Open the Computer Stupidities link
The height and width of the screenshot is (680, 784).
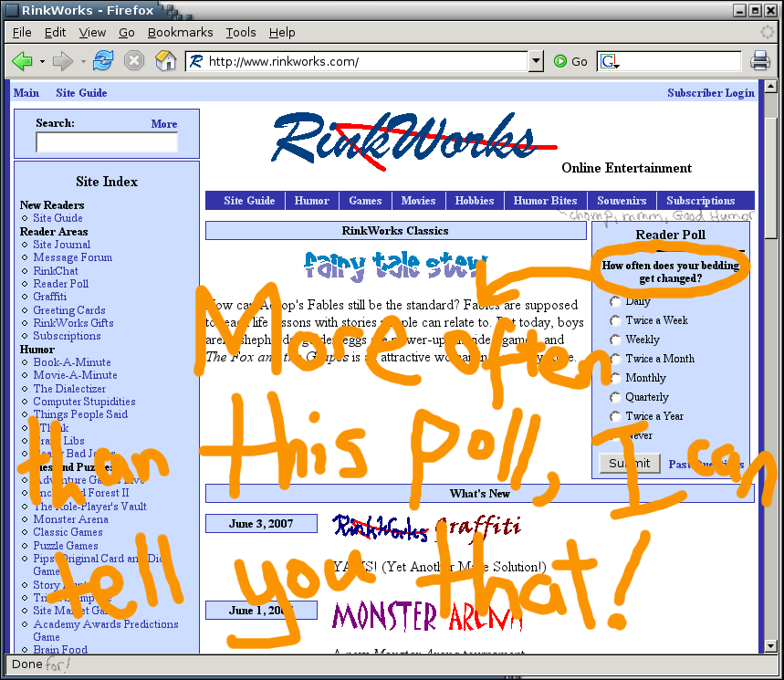(84, 402)
